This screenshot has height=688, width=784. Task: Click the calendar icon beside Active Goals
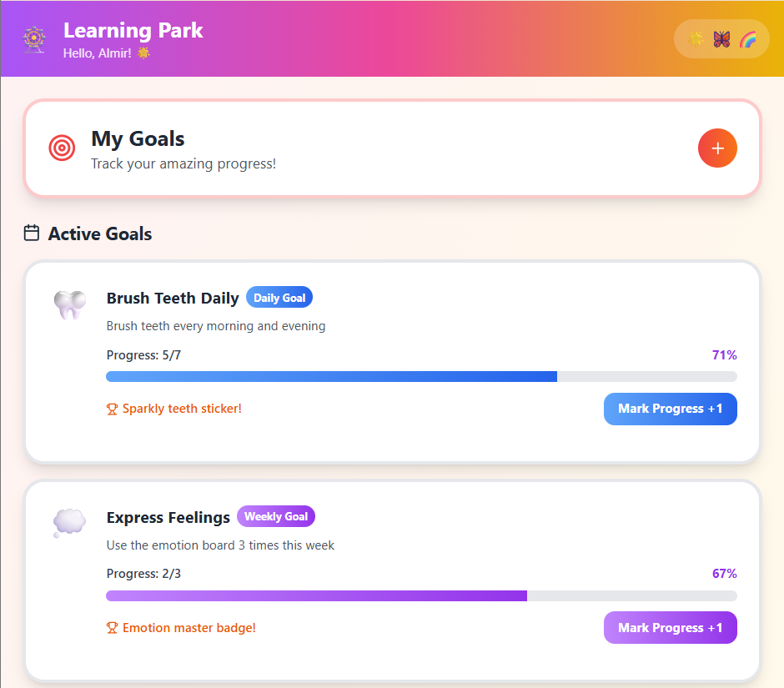[x=31, y=233]
